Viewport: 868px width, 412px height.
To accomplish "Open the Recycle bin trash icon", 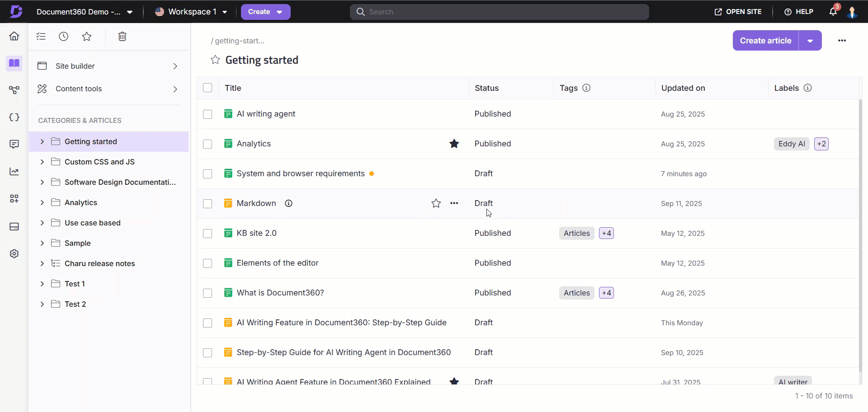I will pos(122,37).
